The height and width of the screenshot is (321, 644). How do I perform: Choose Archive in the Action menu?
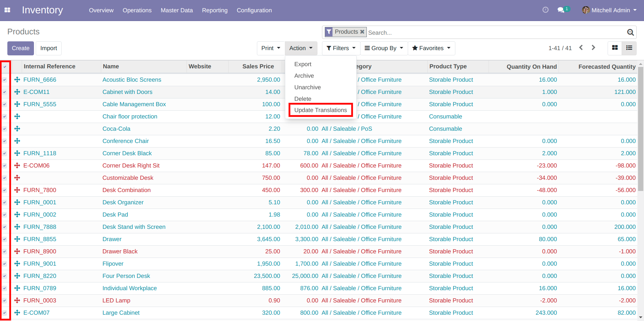tap(304, 76)
